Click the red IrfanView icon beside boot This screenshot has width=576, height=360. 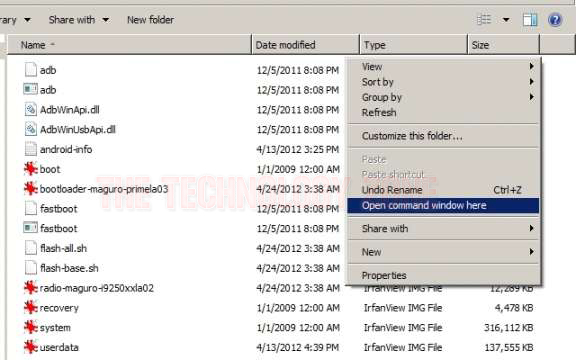(31, 169)
